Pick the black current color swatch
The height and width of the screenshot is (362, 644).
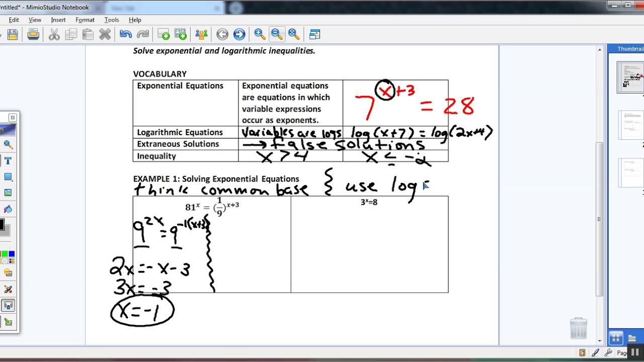[x=2, y=225]
